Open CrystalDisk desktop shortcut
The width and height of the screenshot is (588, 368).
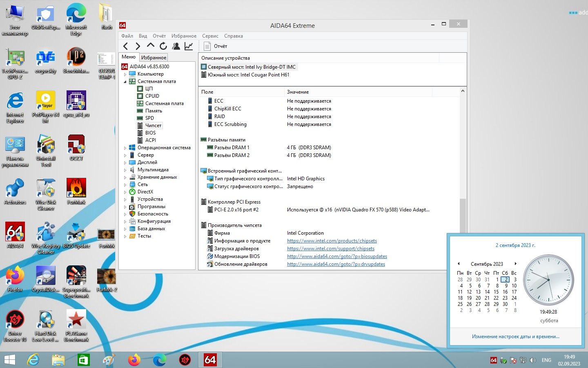46,278
